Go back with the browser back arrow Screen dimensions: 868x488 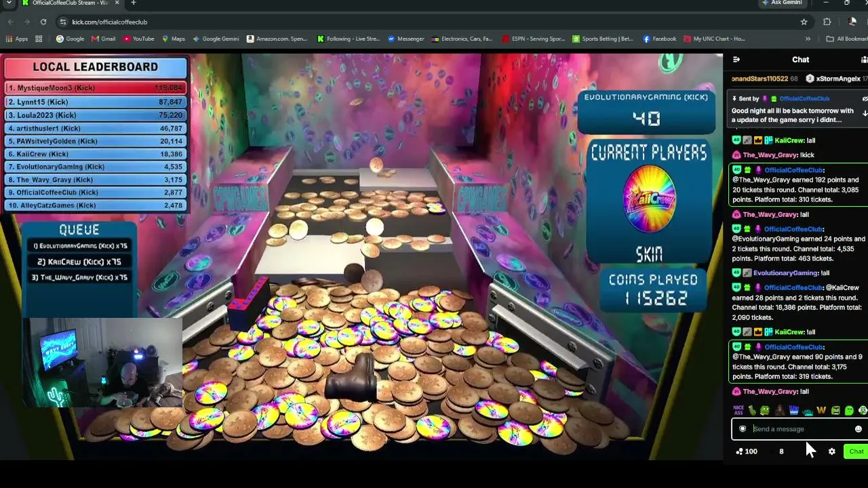[10, 22]
